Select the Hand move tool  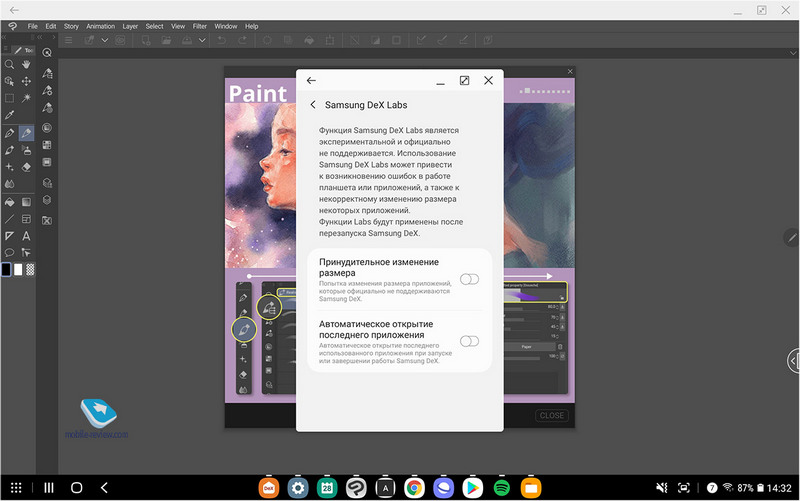[26, 63]
